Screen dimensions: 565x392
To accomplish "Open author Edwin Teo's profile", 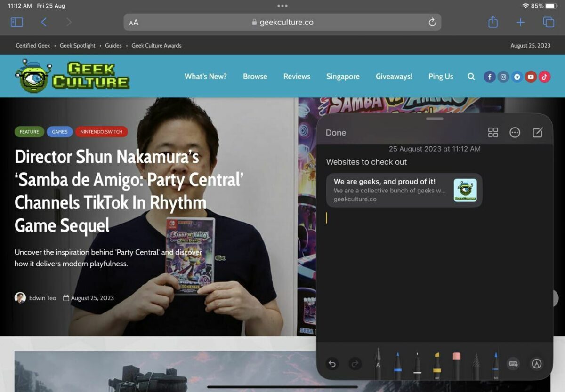I will 42,298.
